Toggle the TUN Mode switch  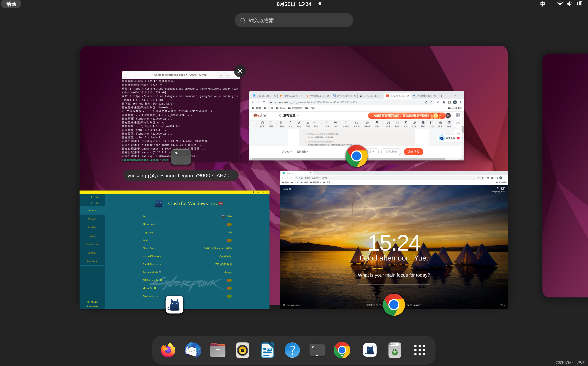click(229, 280)
